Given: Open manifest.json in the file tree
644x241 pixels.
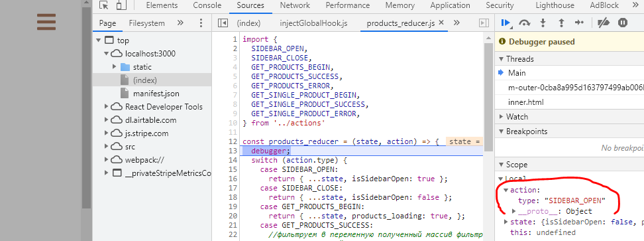Looking at the screenshot, I should [156, 94].
